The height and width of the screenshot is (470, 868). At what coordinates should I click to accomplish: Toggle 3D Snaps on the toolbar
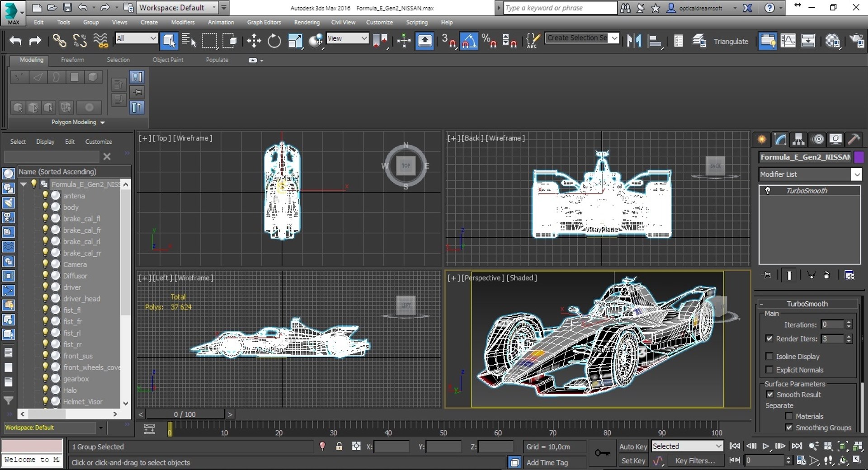pyautogui.click(x=448, y=41)
